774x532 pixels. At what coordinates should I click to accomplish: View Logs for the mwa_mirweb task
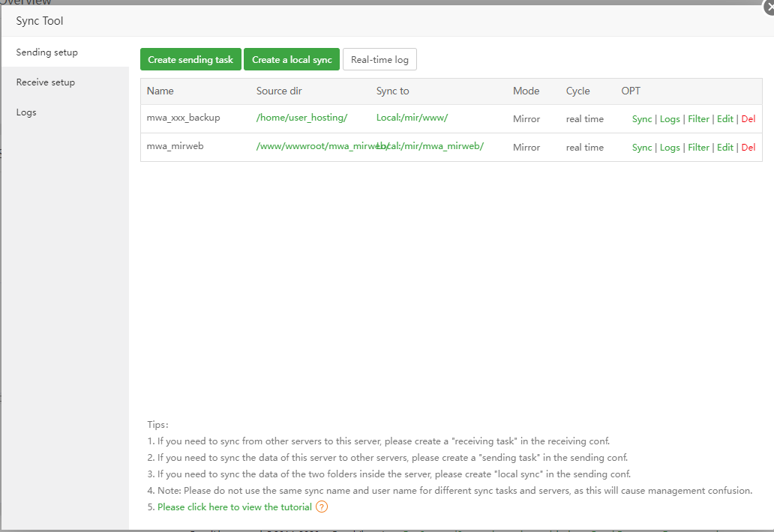[670, 147]
